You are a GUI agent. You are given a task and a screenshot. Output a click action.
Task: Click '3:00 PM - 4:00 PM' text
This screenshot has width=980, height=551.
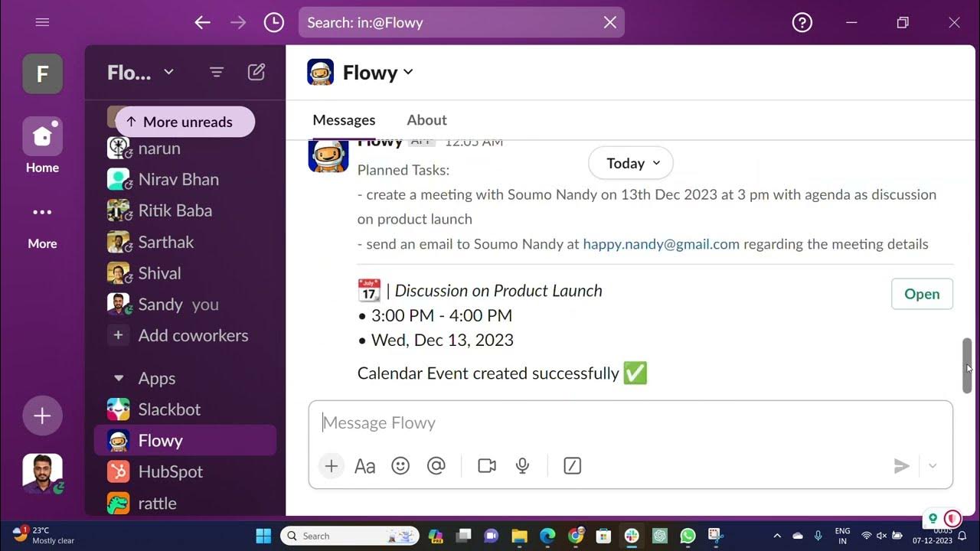442,315
